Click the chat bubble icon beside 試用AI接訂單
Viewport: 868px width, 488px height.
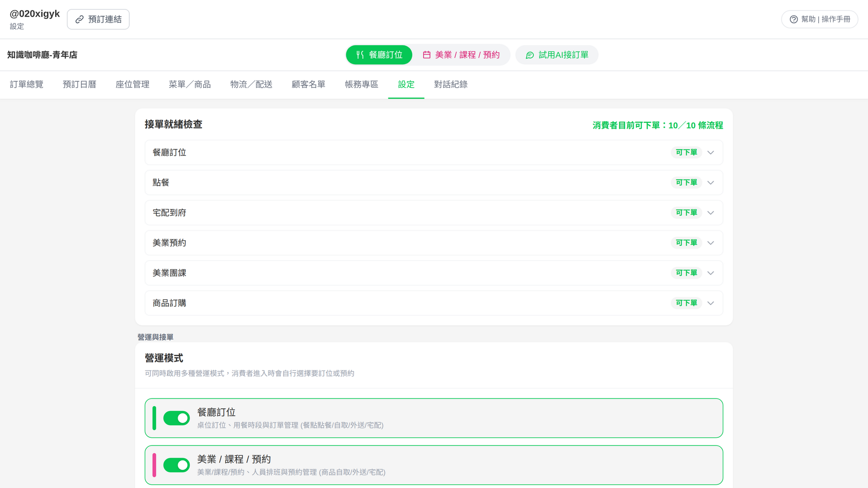[530, 55]
